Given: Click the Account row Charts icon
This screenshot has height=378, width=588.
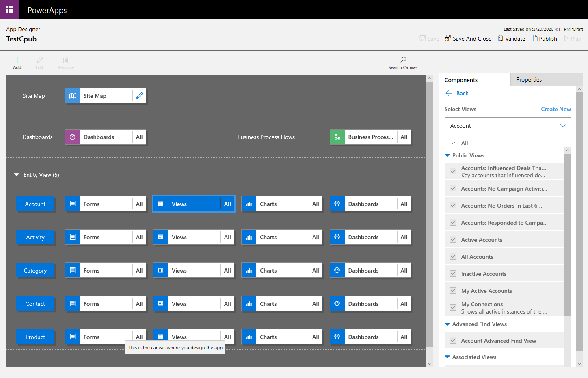Looking at the screenshot, I should click(x=249, y=204).
